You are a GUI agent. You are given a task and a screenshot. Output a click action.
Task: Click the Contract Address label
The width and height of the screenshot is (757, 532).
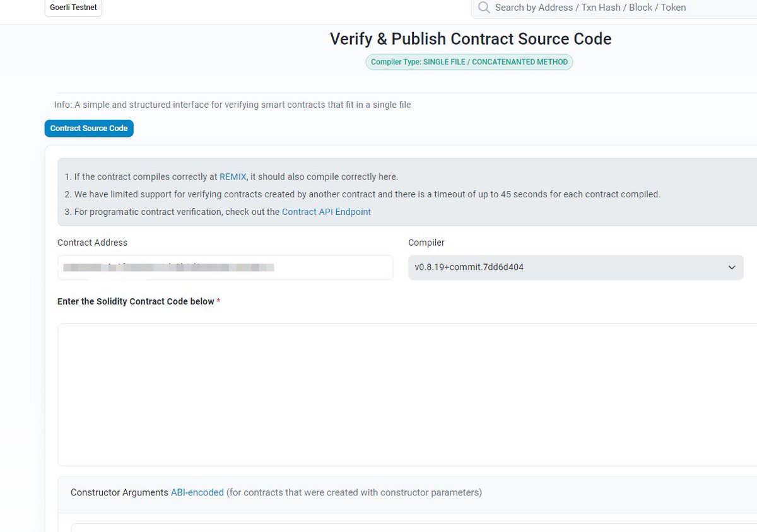pyautogui.click(x=92, y=243)
